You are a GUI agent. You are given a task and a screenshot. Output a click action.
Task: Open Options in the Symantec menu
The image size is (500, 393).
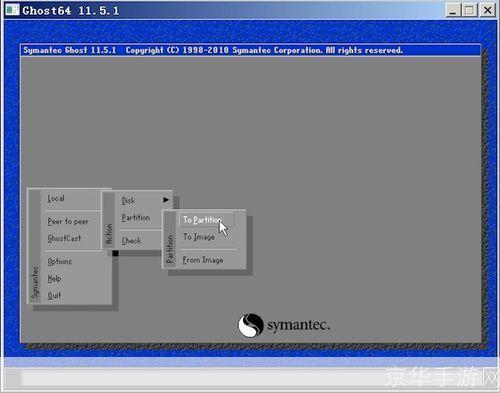click(x=59, y=262)
